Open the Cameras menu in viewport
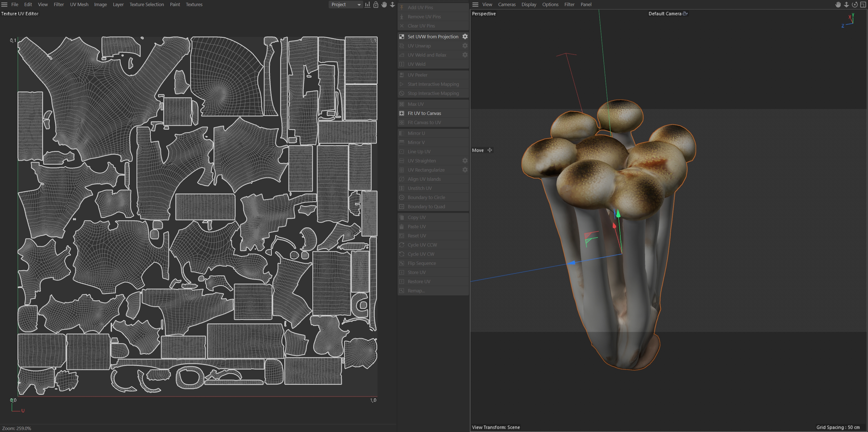Image resolution: width=868 pixels, height=432 pixels. (506, 4)
